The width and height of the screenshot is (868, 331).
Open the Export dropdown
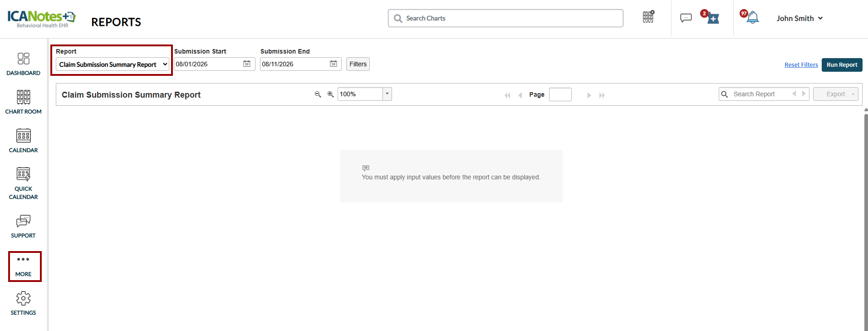[x=836, y=94]
